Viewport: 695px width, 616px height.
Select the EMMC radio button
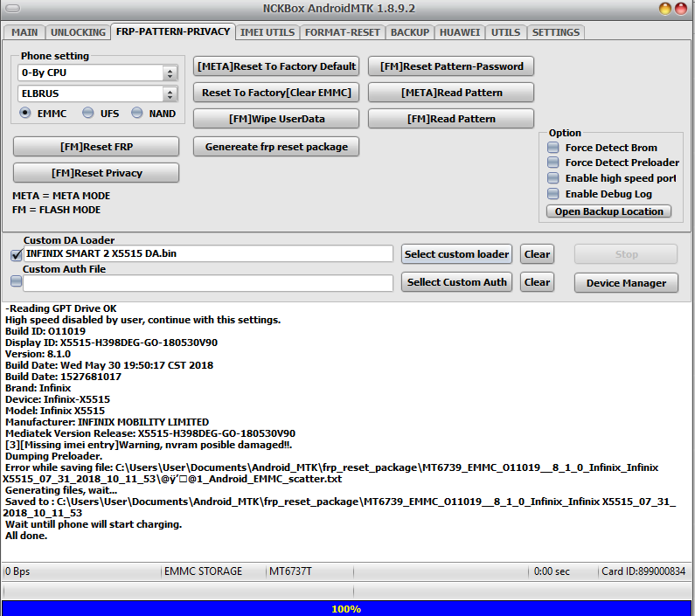coord(25,113)
